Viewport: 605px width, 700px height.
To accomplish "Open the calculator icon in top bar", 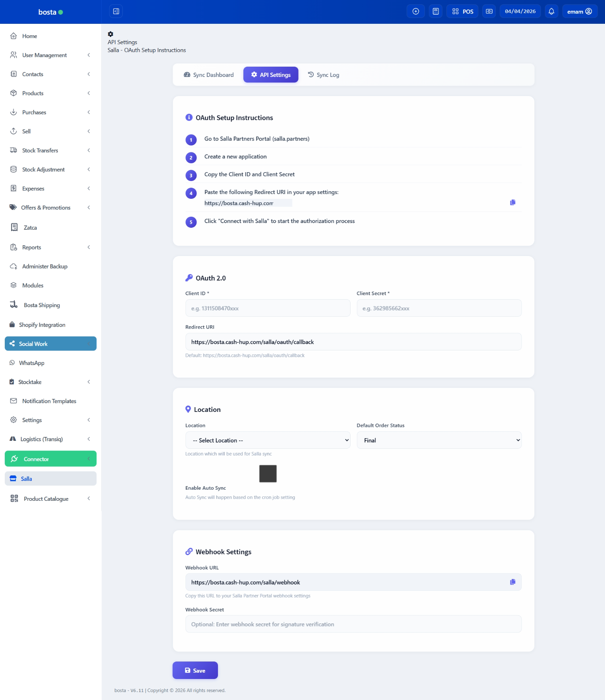I will (435, 12).
